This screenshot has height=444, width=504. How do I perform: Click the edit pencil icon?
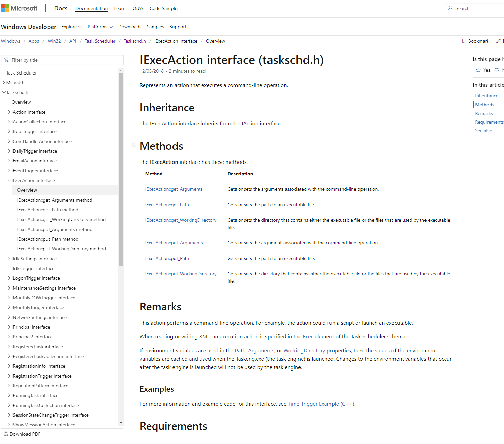(x=498, y=41)
